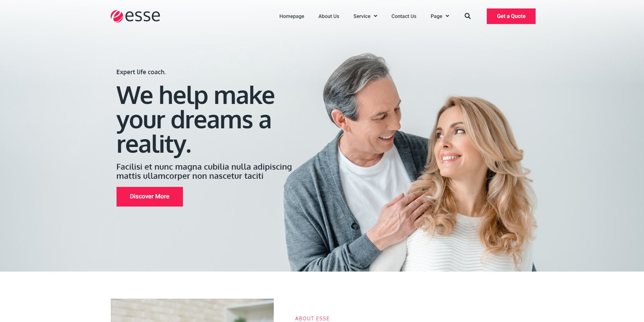644x322 pixels.
Task: Click the esse wordmark text
Action: point(143,16)
